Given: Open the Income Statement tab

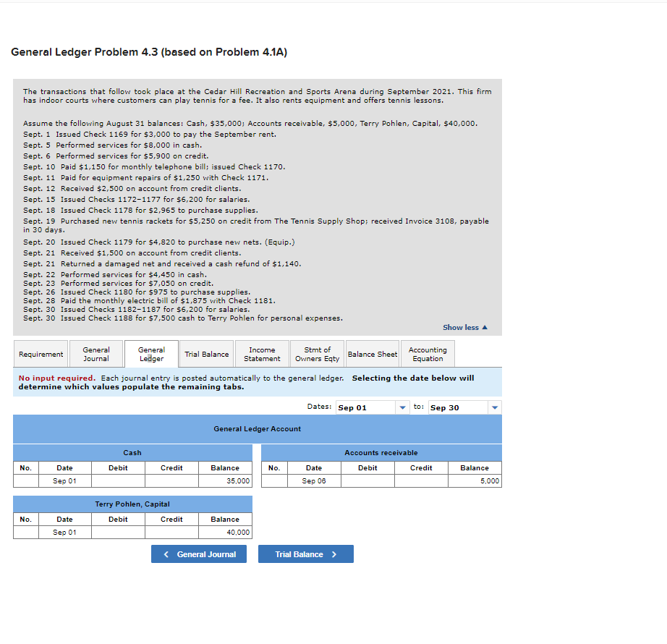Looking at the screenshot, I should pos(262,354).
